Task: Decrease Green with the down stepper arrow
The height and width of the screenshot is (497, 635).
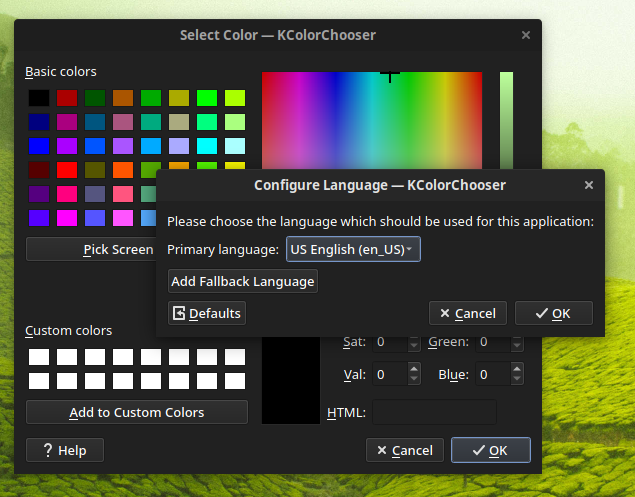Action: tap(517, 345)
